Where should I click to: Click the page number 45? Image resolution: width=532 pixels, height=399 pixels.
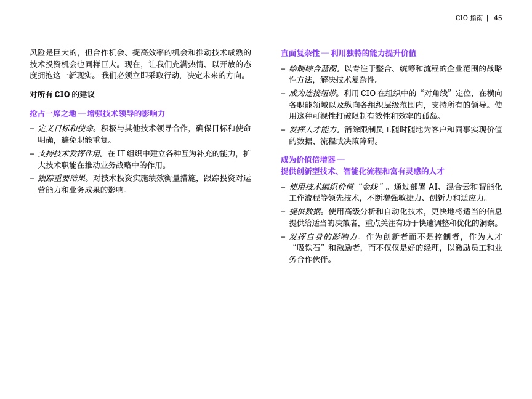coord(498,18)
